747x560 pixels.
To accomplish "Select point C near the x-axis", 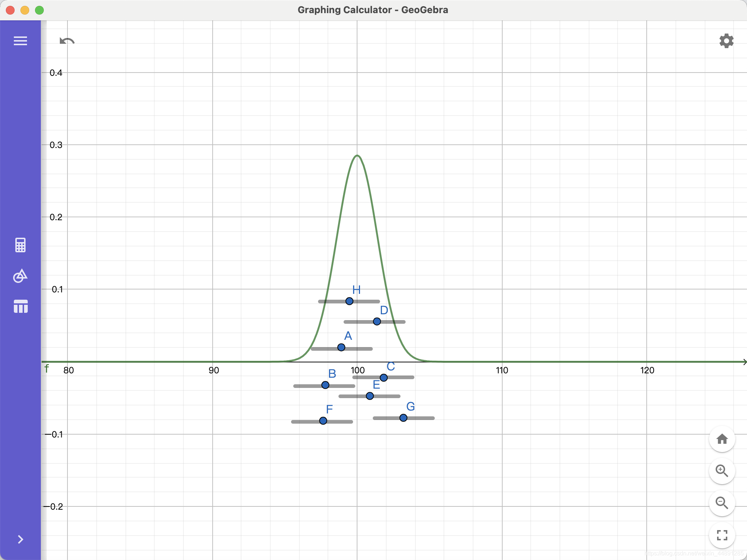I will coord(383,378).
